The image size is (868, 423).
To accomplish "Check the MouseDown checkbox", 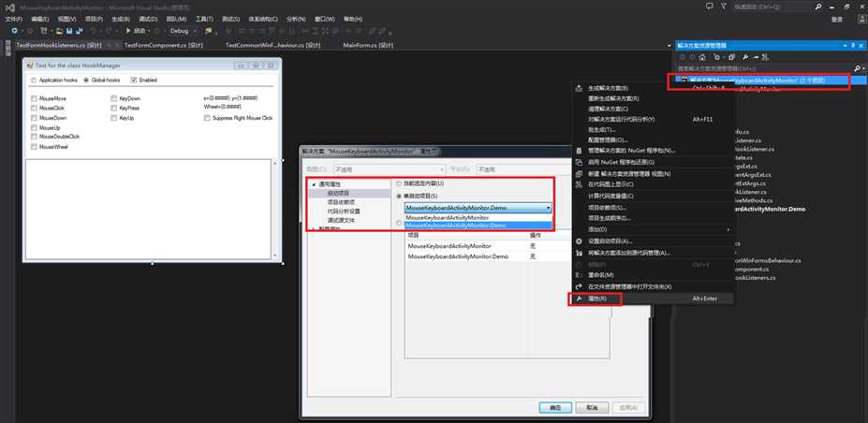I will point(35,118).
